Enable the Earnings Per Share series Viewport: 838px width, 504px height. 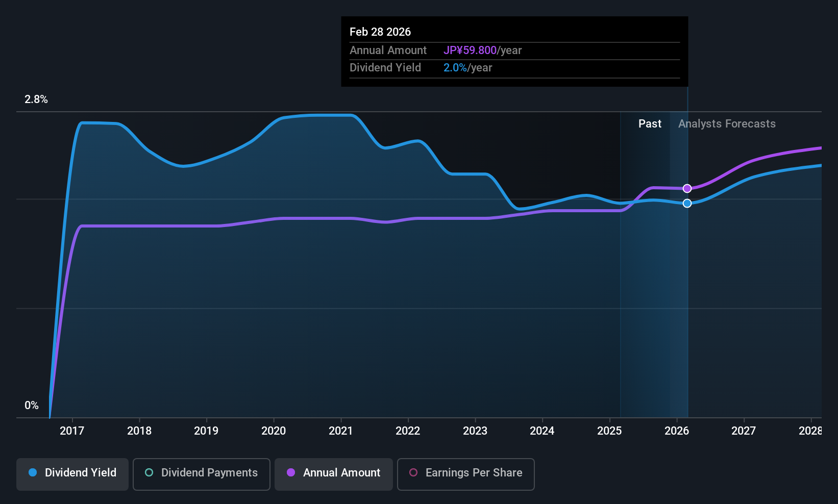[x=466, y=474]
